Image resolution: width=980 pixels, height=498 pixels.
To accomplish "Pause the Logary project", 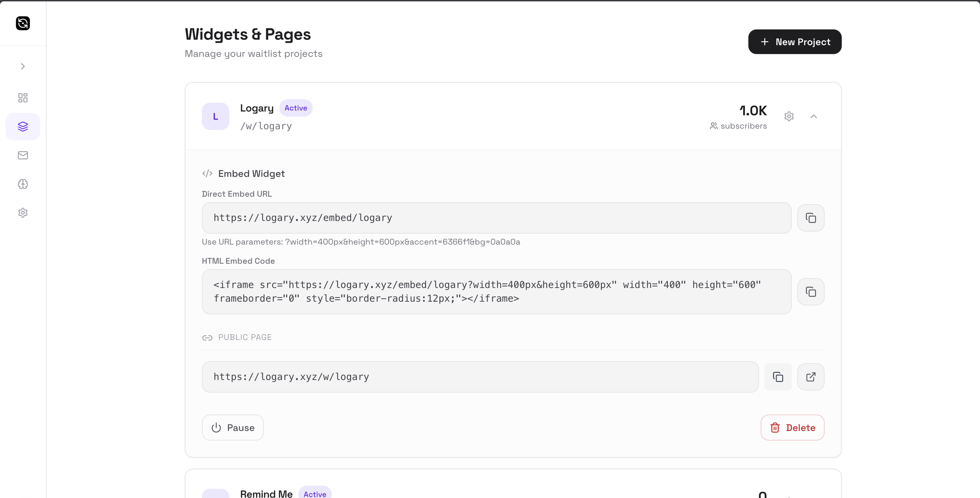I will 232,428.
